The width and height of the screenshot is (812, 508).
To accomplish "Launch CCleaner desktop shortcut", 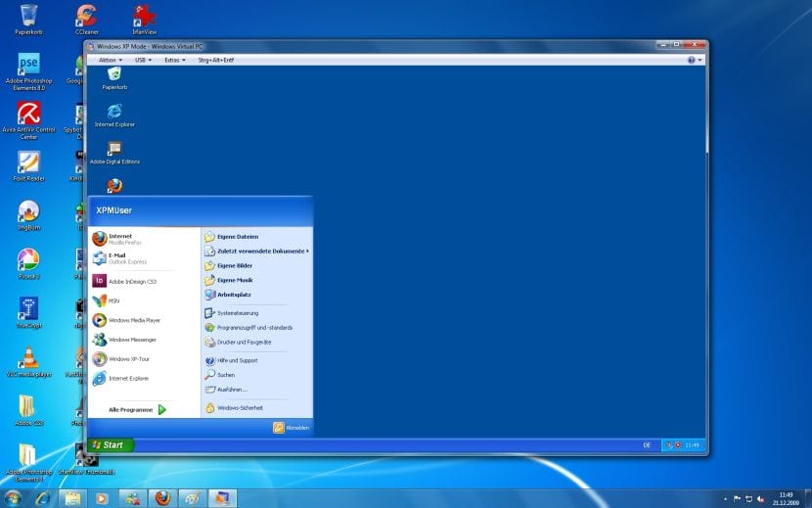I will 86,19.
